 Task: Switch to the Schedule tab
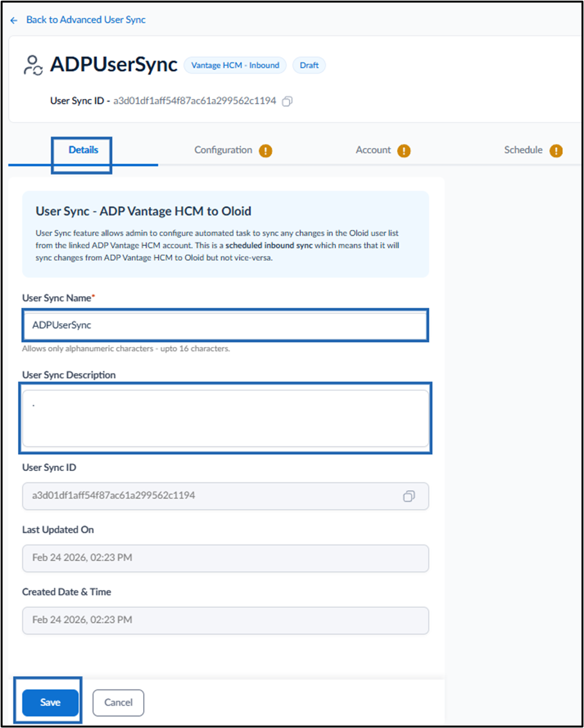[523, 150]
